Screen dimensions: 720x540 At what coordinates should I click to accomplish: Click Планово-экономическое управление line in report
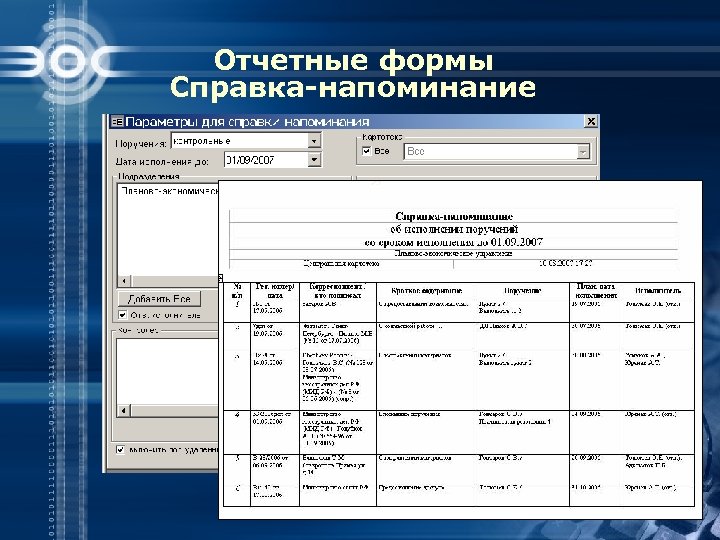(x=454, y=253)
